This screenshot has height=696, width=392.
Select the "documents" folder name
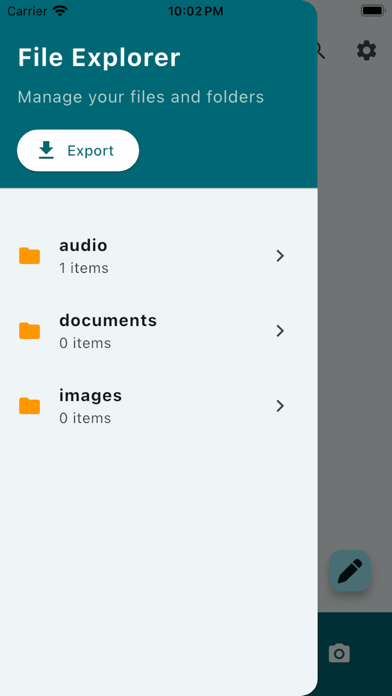tap(108, 320)
